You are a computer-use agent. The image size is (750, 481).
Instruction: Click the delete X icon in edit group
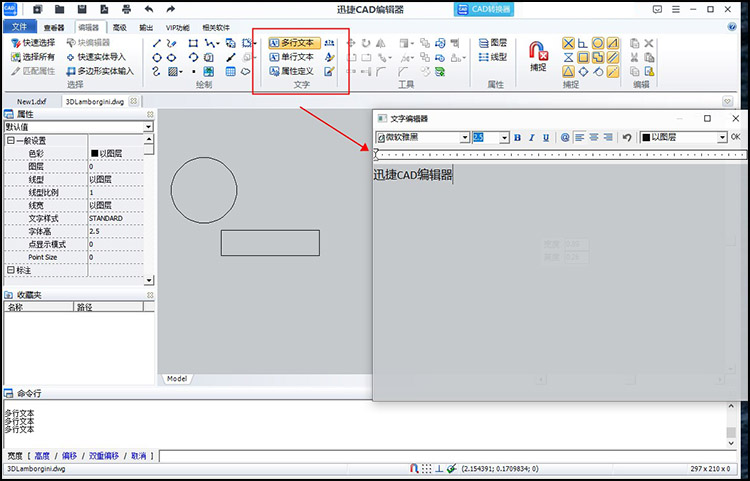tap(649, 43)
